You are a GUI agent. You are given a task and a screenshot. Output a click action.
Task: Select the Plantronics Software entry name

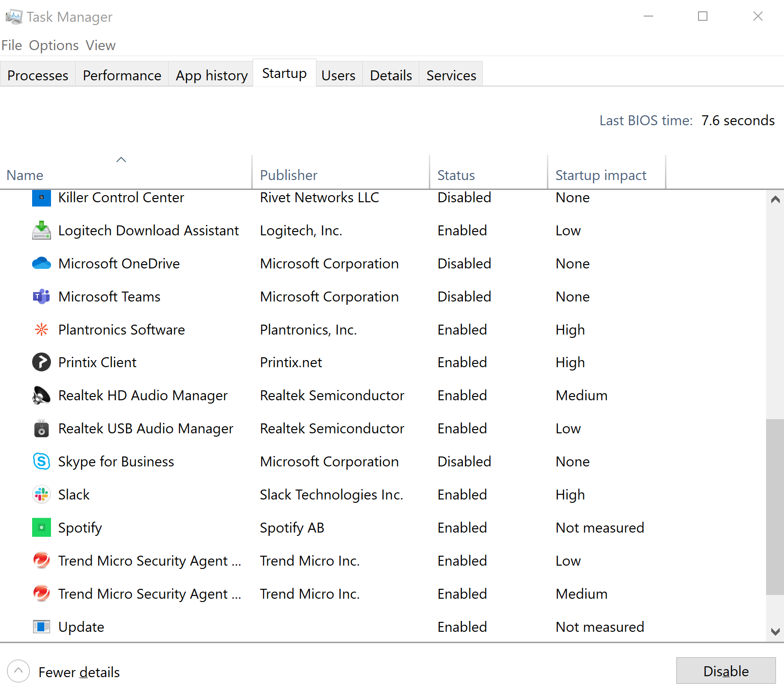(x=121, y=330)
